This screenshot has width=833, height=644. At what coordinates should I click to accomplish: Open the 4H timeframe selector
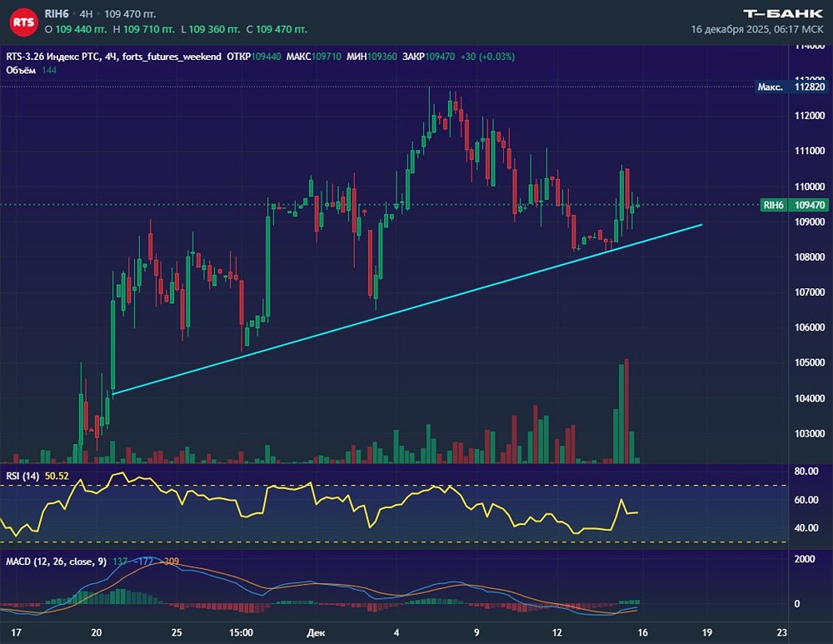[x=86, y=14]
